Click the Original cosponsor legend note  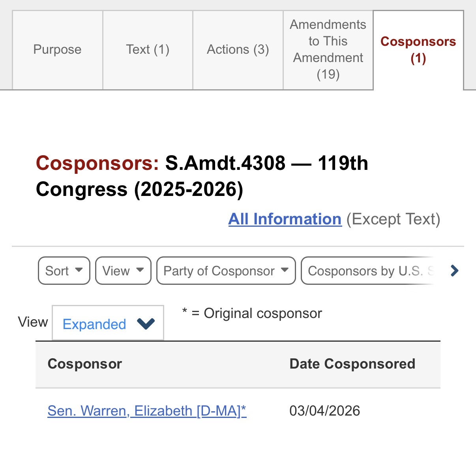pyautogui.click(x=252, y=314)
